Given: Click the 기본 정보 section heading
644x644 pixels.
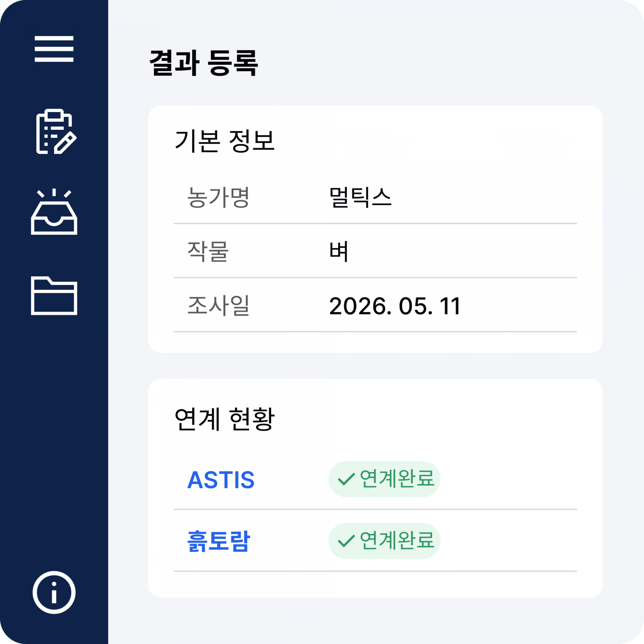Looking at the screenshot, I should (225, 141).
